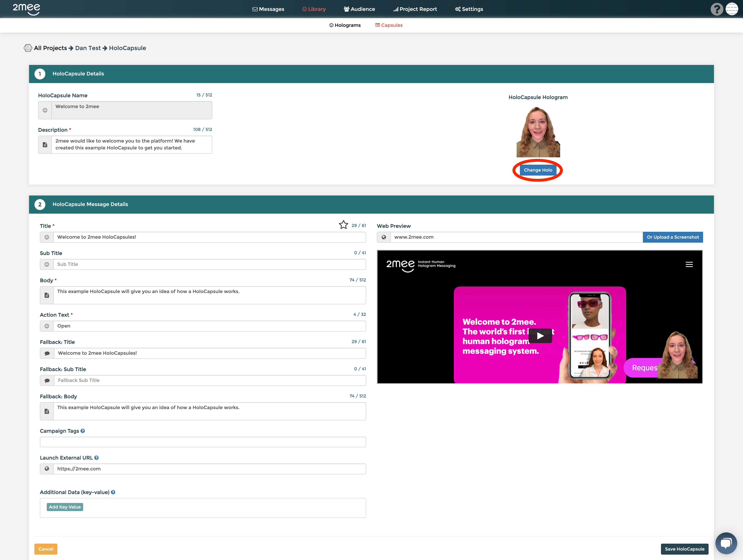Image resolution: width=743 pixels, height=560 pixels.
Task: Click the Change Holo button
Action: tap(538, 170)
